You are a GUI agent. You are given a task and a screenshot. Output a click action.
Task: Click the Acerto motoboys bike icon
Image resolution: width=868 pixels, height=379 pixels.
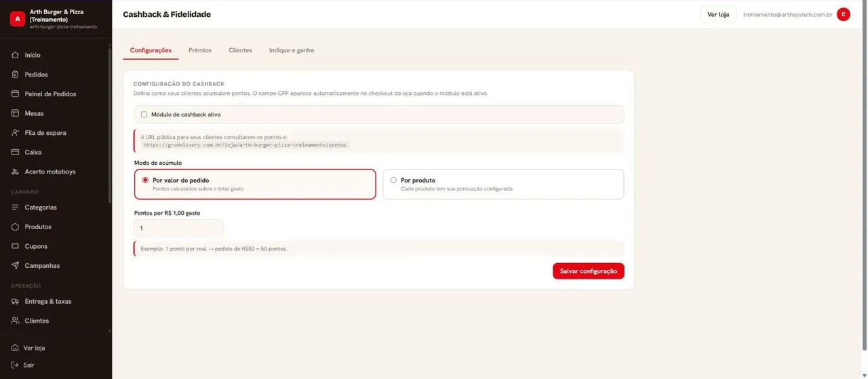point(15,172)
